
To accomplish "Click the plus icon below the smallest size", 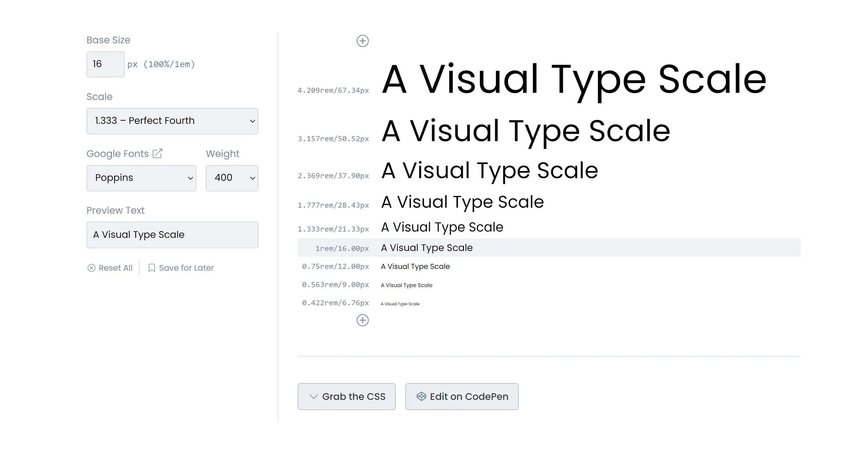I will [x=363, y=320].
